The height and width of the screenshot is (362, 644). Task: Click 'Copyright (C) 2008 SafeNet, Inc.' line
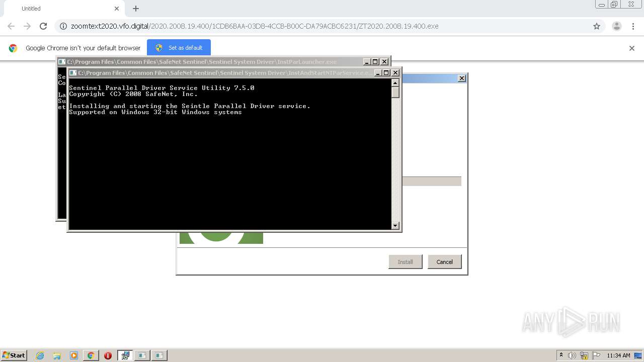[x=133, y=94]
